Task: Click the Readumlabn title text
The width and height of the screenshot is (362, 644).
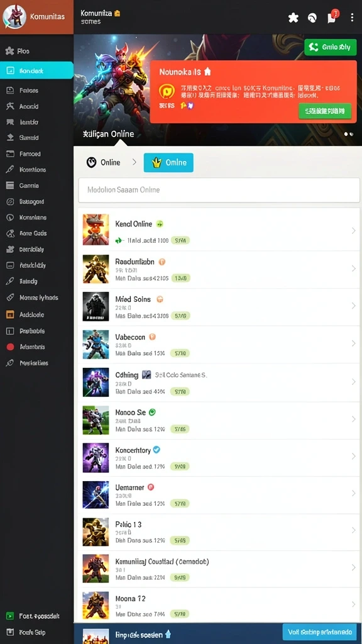Action: tap(134, 262)
